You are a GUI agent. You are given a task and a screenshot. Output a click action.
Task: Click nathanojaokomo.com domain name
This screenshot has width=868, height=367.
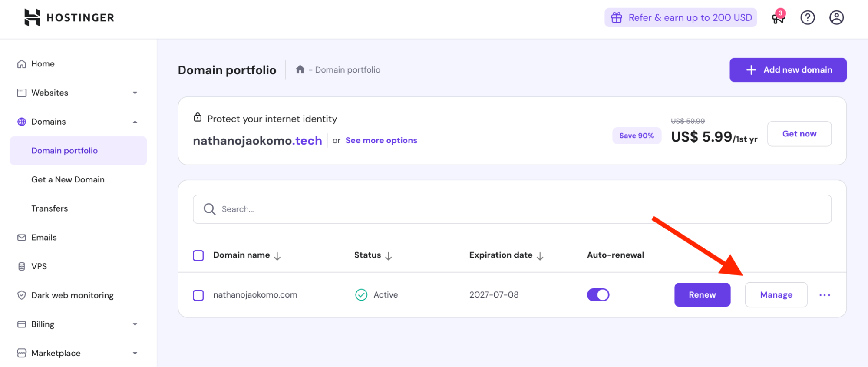pos(255,295)
